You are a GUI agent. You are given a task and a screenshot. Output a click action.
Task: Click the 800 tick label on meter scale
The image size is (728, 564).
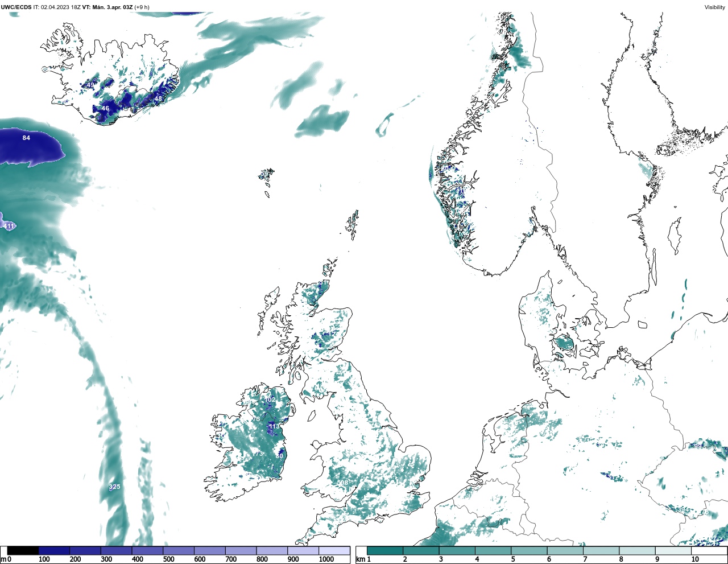(x=262, y=559)
